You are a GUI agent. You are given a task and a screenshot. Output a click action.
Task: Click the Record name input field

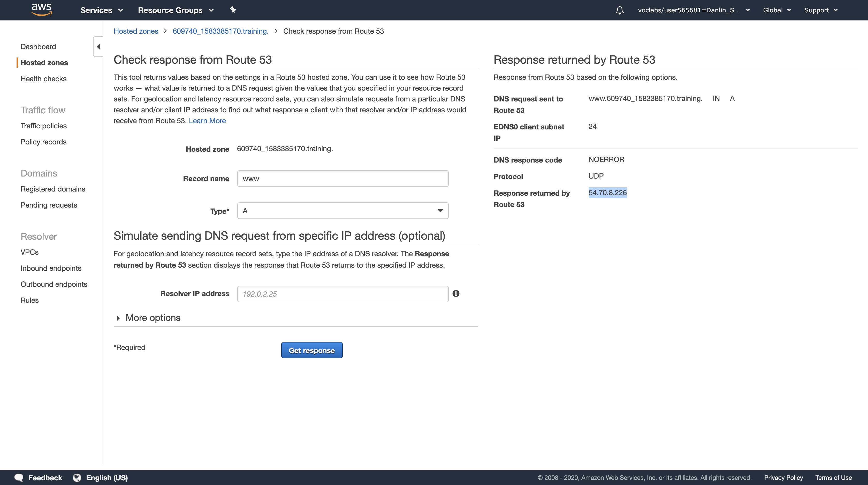pos(343,179)
